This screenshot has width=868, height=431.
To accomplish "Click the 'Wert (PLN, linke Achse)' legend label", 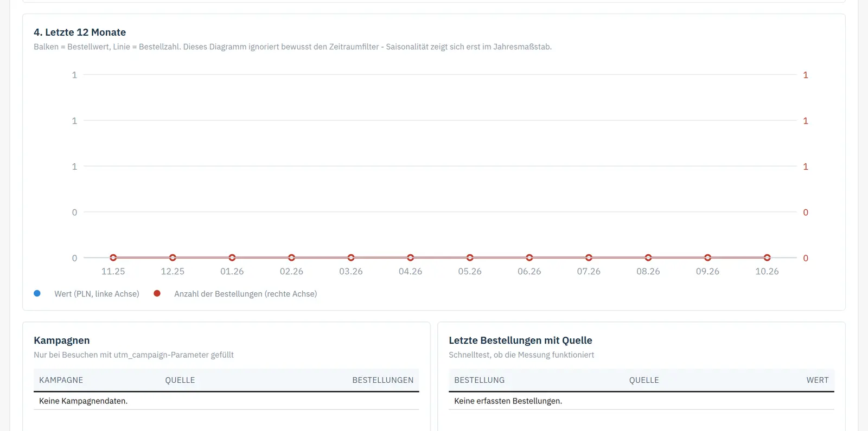I will point(97,294).
